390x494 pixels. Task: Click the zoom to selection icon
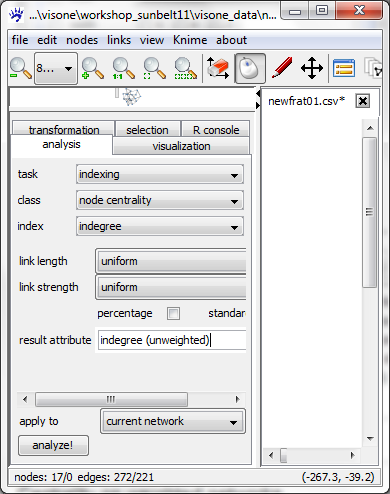coord(185,68)
